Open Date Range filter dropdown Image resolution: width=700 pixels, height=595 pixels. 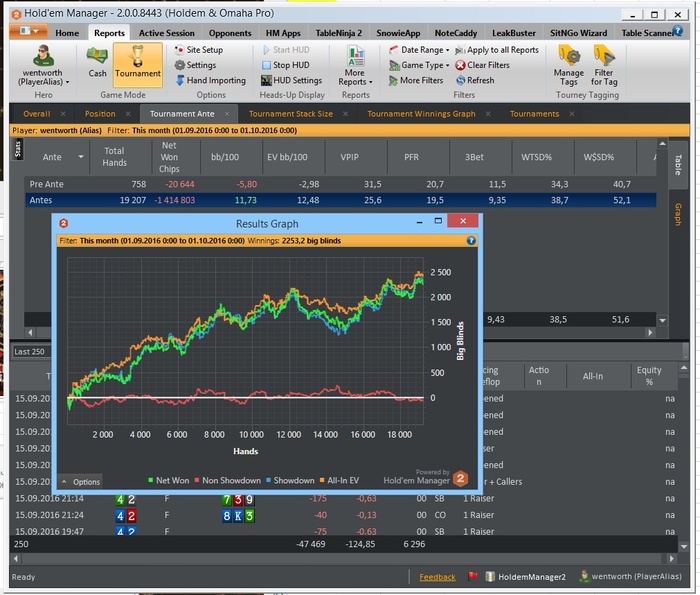pos(419,50)
